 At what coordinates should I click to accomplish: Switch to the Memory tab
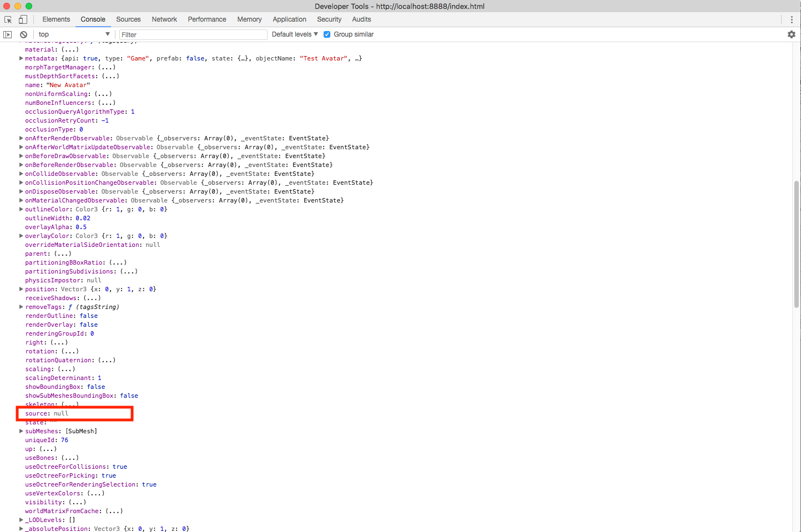click(x=249, y=19)
